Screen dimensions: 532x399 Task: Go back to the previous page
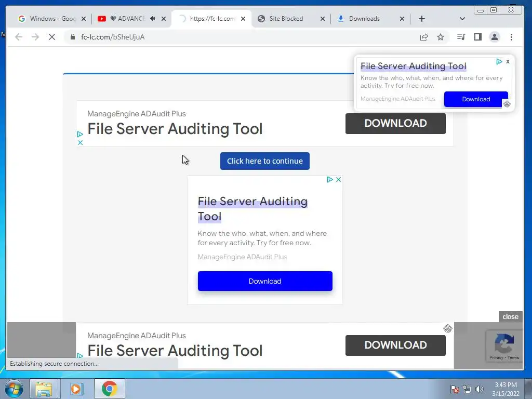[19, 37]
